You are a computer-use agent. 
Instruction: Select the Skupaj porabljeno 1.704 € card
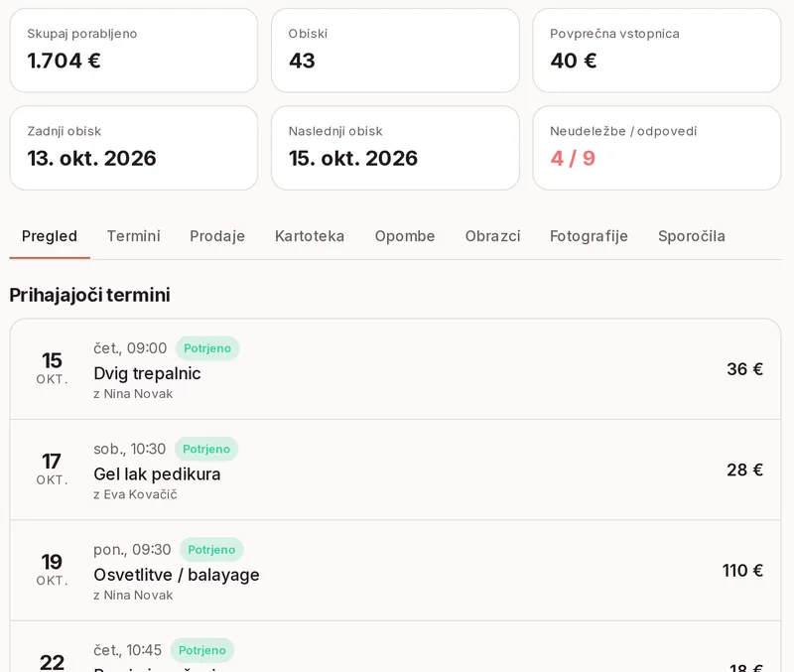[134, 51]
